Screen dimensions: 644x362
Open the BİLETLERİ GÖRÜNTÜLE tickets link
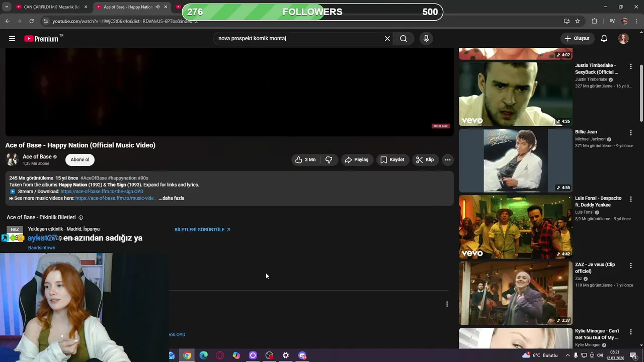(202, 230)
